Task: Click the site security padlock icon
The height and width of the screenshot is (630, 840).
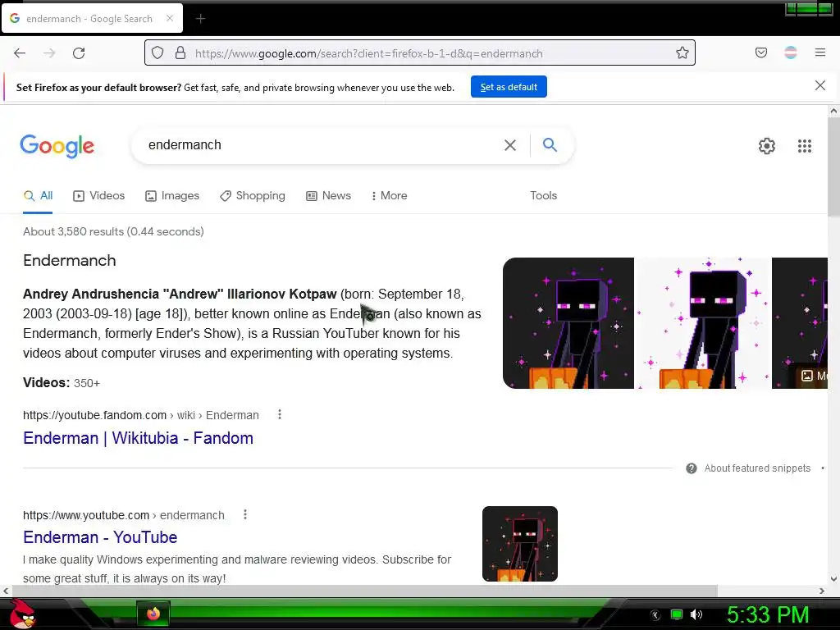Action: pos(180,52)
